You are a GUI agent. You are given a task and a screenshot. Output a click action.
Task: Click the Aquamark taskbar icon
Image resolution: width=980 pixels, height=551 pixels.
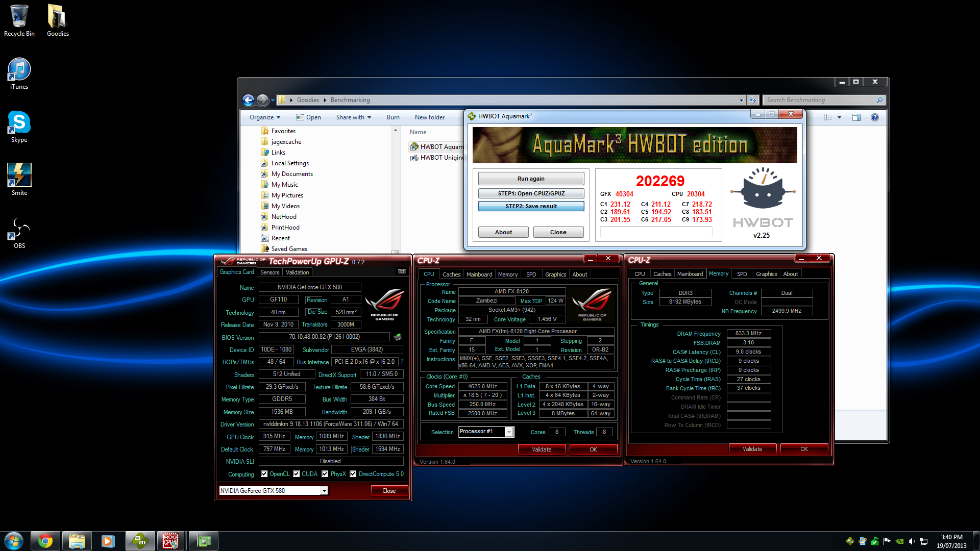coord(140,541)
